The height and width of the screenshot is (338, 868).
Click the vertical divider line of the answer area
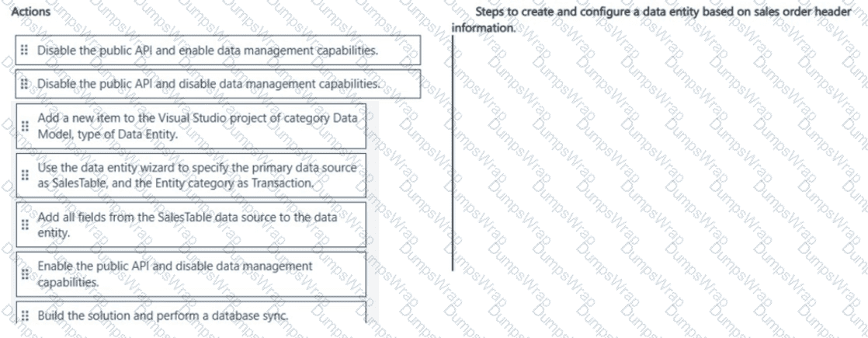point(453,152)
